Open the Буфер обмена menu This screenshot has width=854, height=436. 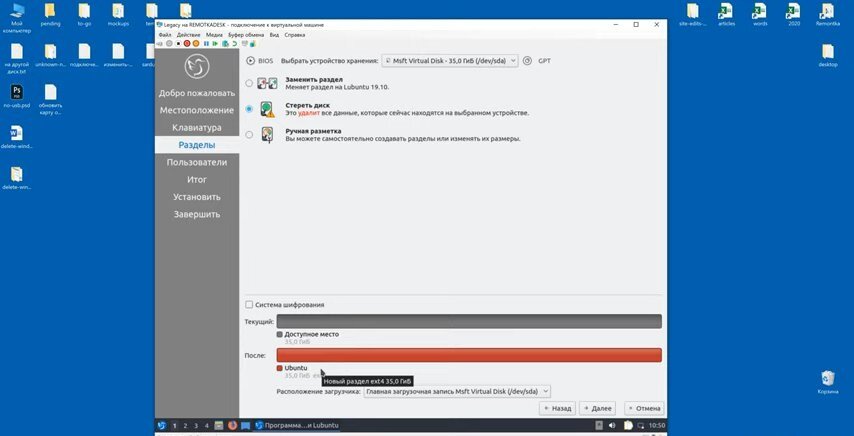(x=246, y=35)
